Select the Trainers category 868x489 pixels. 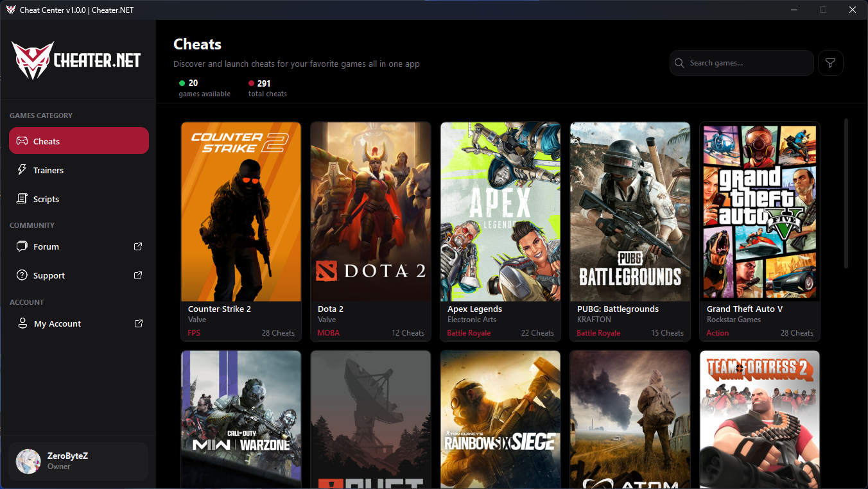click(79, 170)
